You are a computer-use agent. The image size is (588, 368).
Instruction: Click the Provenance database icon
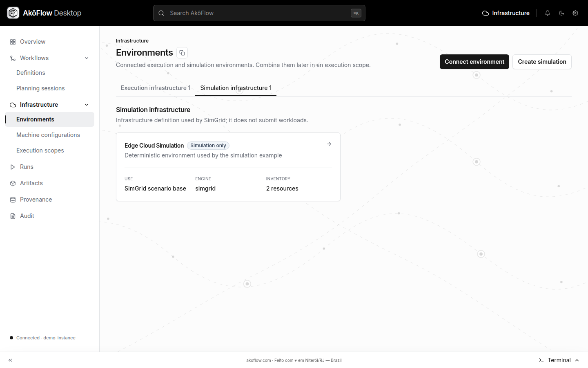pos(13,200)
